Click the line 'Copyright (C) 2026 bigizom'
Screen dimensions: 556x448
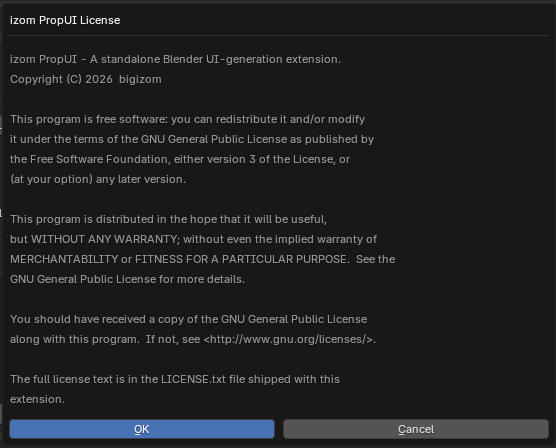point(85,79)
